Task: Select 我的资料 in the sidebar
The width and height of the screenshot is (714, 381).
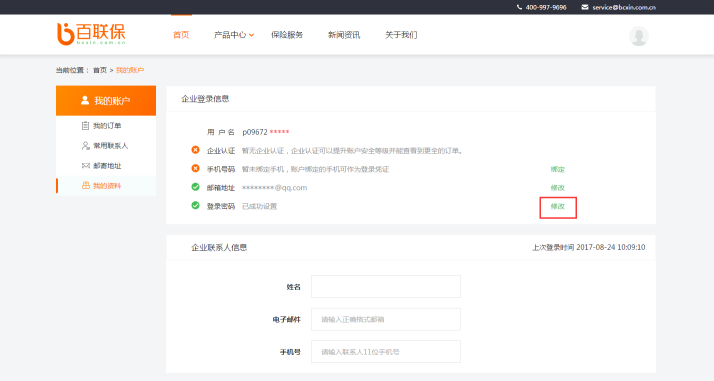Action: click(107, 186)
